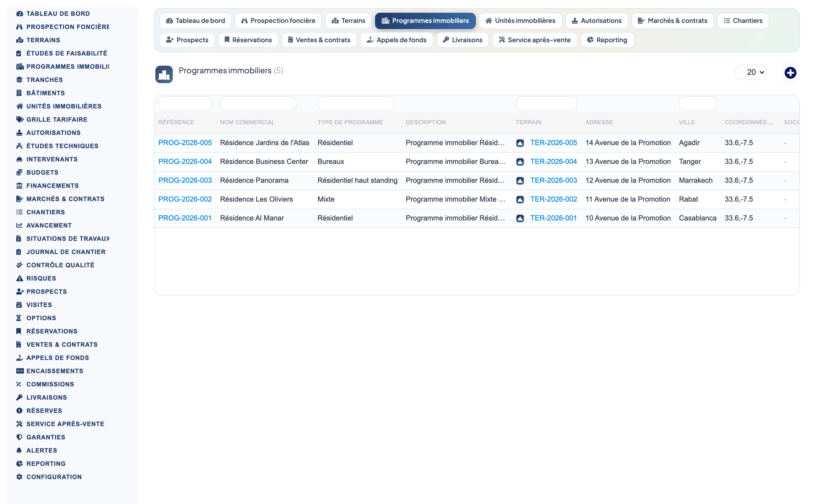The image size is (815, 504).
Task: Click the Garanties shield icon in sidebar
Action: tap(19, 437)
